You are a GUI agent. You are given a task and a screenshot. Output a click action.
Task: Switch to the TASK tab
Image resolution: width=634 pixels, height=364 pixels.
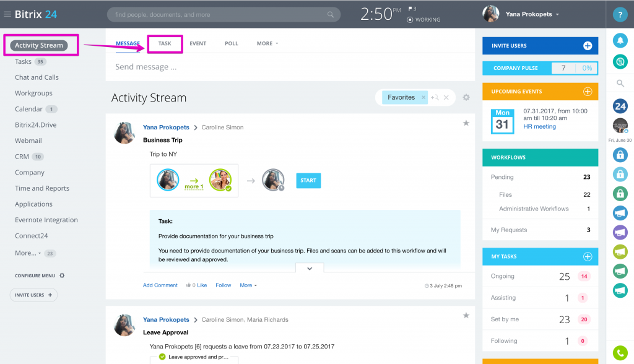tap(165, 43)
